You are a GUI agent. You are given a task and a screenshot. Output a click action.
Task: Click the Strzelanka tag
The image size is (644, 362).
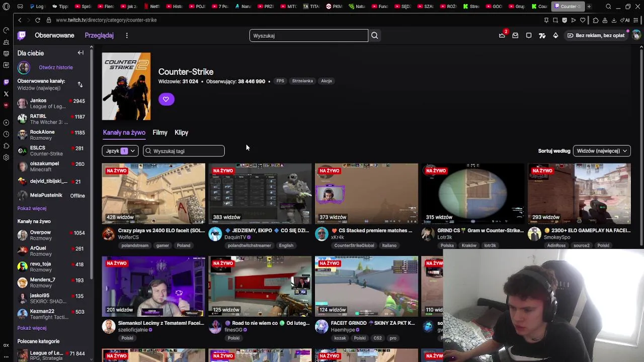(302, 81)
